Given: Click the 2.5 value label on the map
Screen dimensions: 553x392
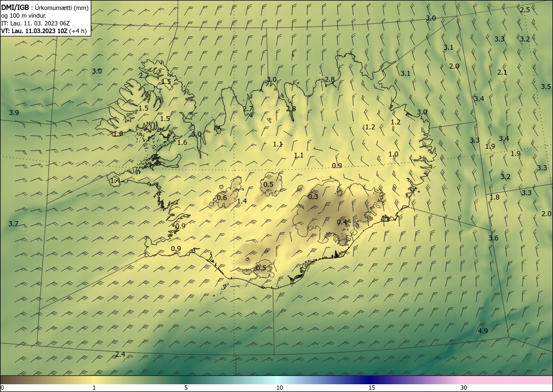Looking at the screenshot, I should [x=525, y=10].
